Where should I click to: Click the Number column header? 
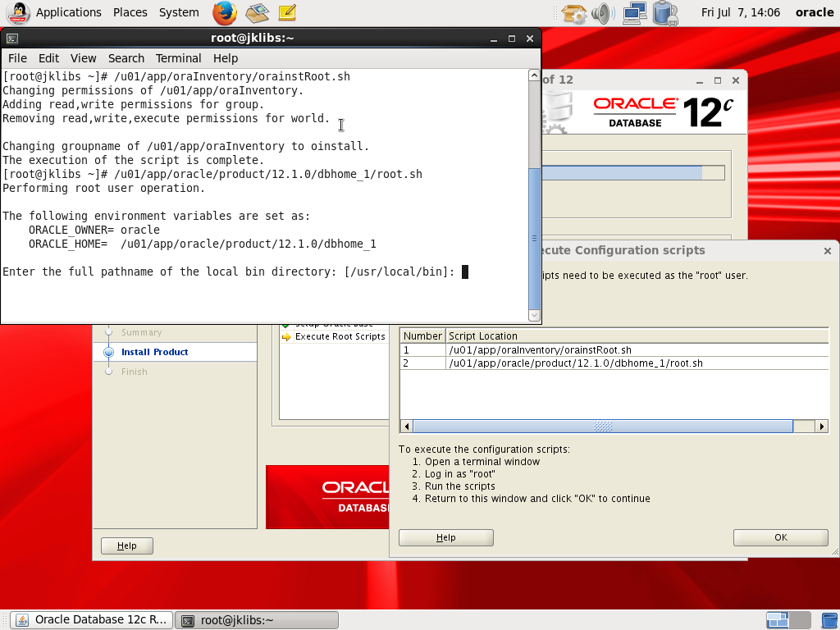tap(422, 336)
